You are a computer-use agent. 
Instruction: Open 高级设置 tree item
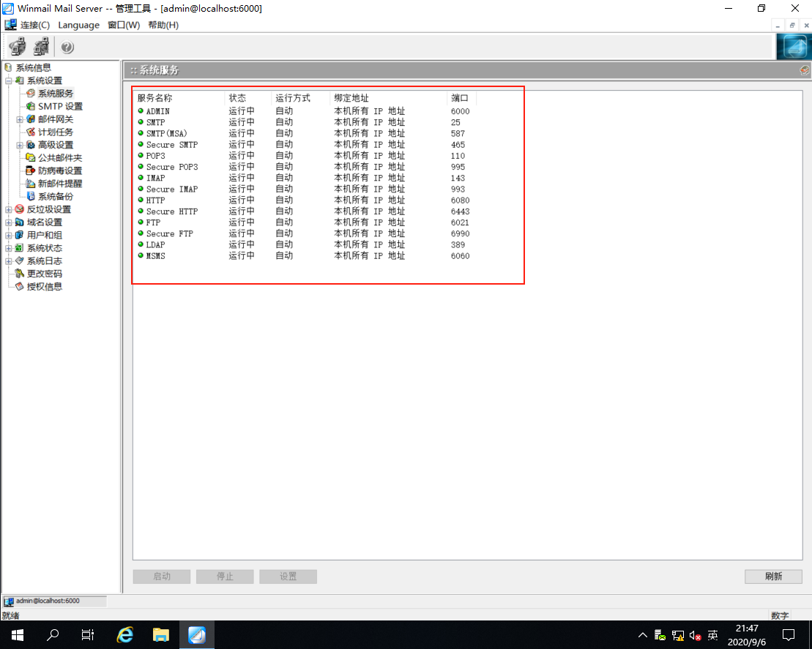pos(56,145)
